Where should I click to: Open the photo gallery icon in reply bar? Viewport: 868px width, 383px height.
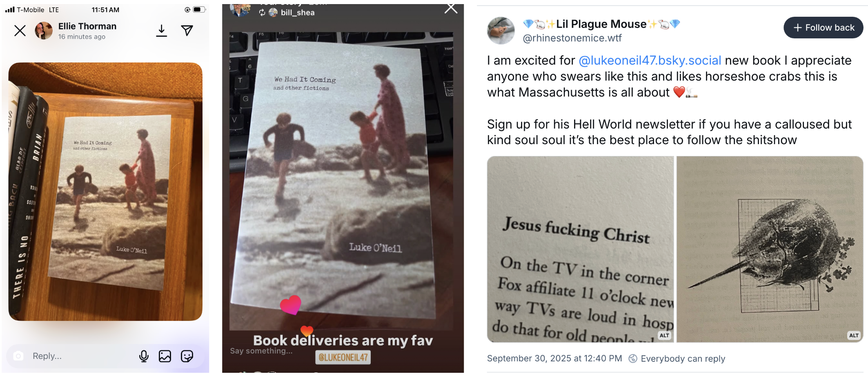(165, 356)
